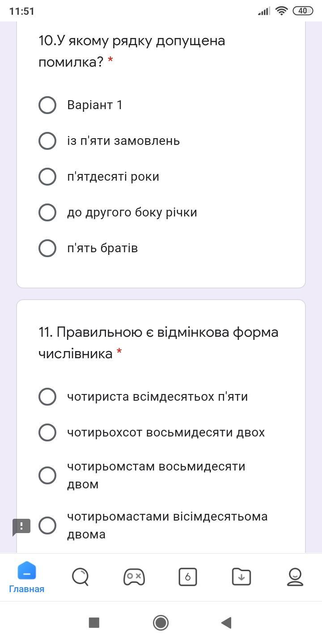Choose 'чотирьомастами вісімдесятьома двома' option
This screenshot has height=644, width=322.
[47, 525]
